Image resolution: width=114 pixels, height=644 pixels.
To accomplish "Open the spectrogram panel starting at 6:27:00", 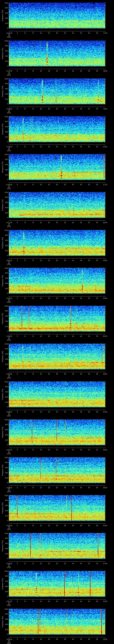I will tap(57, 432).
